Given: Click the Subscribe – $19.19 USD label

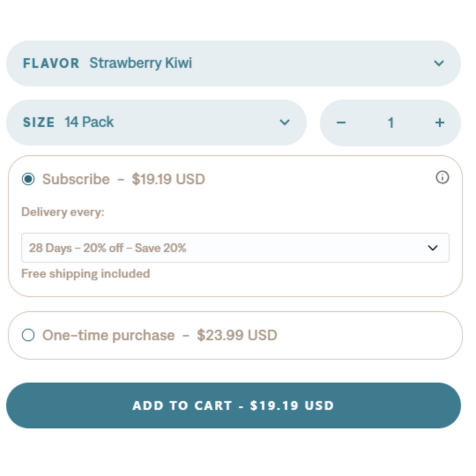Looking at the screenshot, I should coord(123,179).
